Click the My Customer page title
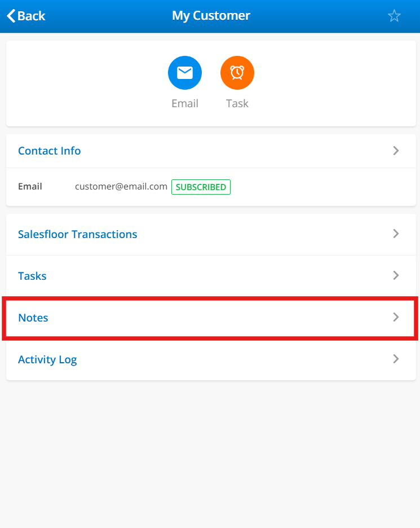 pyautogui.click(x=211, y=16)
